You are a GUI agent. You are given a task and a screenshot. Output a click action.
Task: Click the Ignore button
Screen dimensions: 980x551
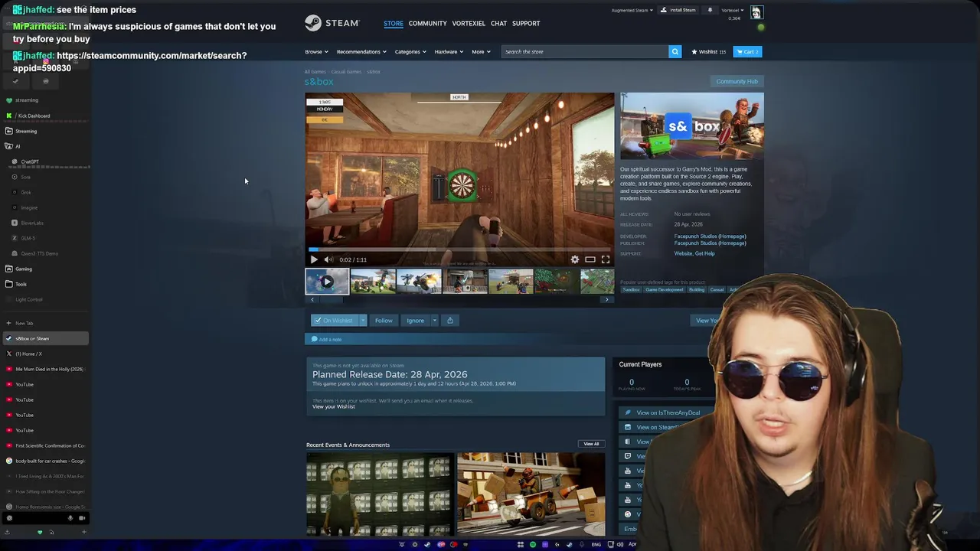coord(415,321)
